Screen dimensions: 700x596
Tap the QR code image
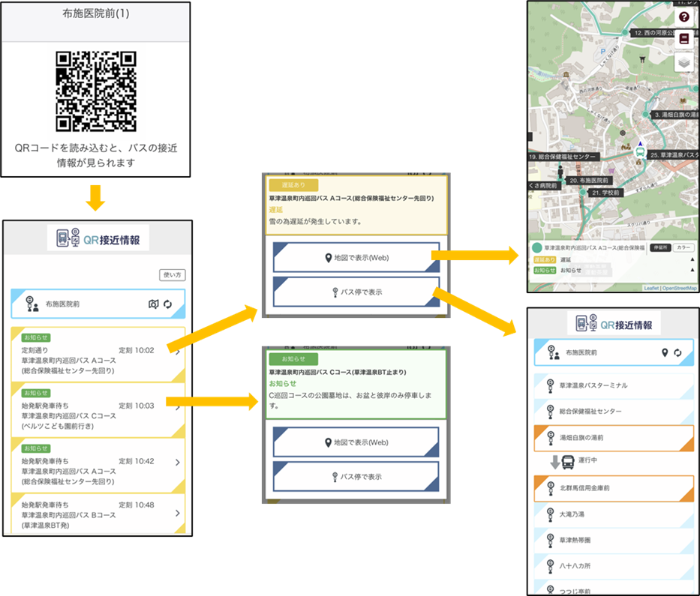point(95,91)
